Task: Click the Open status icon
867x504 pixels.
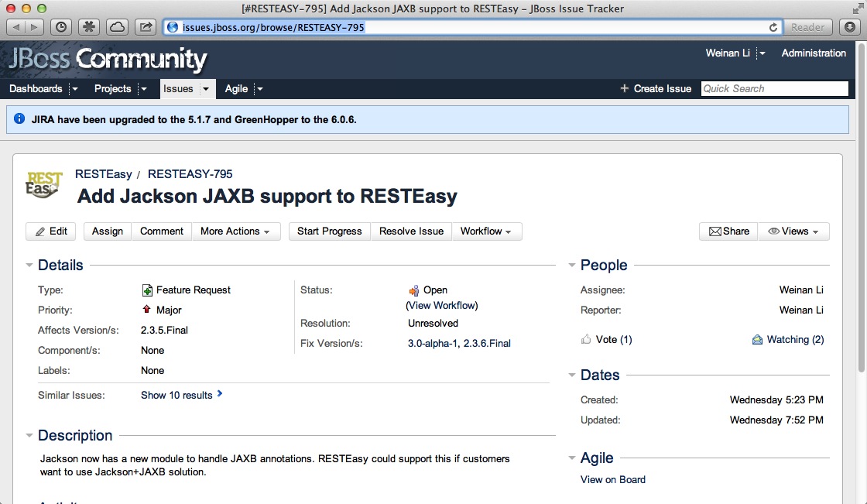Action: tap(413, 290)
